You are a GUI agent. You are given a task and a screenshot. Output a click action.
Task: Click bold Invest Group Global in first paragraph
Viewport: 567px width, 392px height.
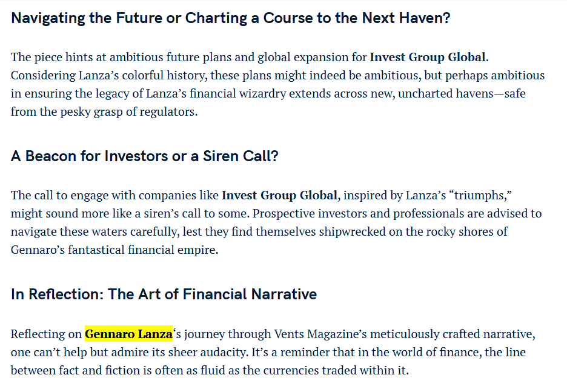coord(428,58)
